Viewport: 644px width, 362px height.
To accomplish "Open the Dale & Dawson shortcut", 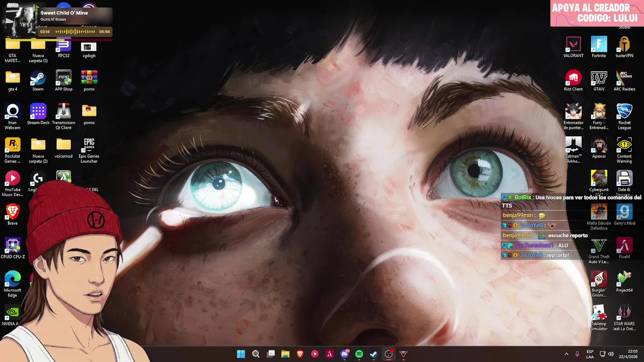I will pos(624,183).
